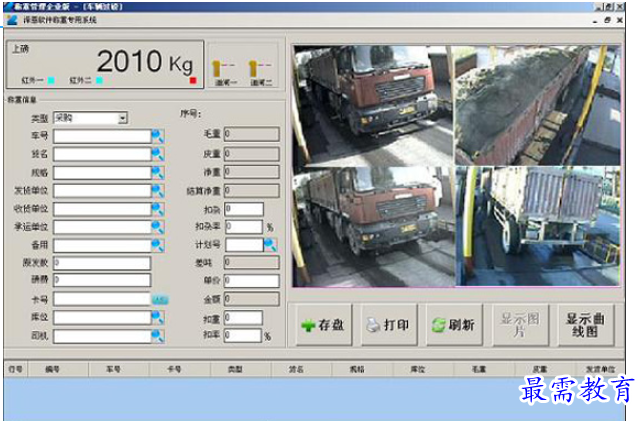Focus the 计划号 input field
This screenshot has height=421, width=643.
244,245
